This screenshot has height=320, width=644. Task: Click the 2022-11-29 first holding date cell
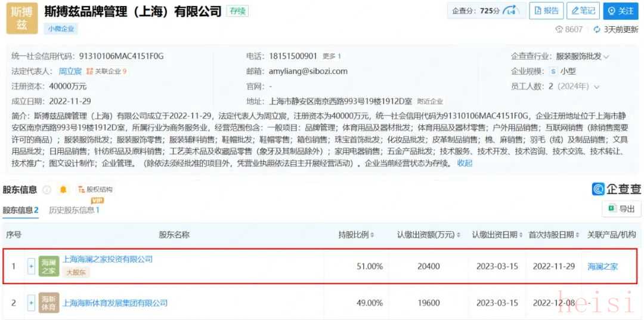[x=553, y=266]
